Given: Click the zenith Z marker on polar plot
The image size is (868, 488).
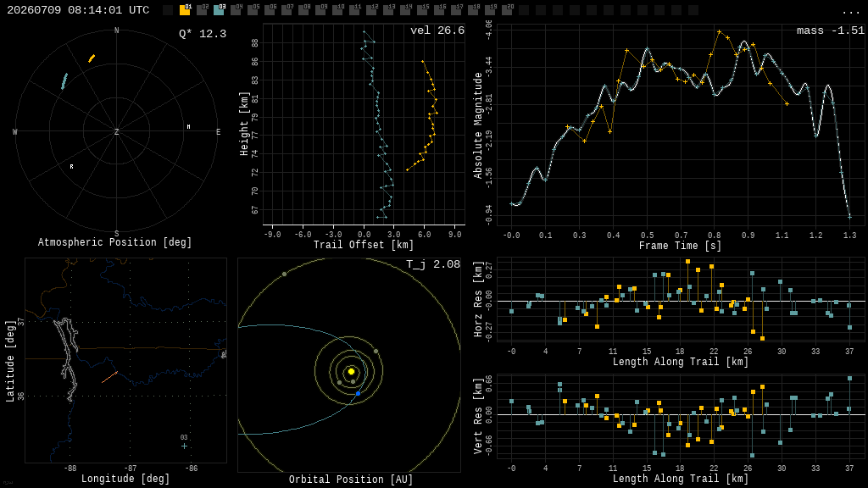Looking at the screenshot, I should coord(116,131).
